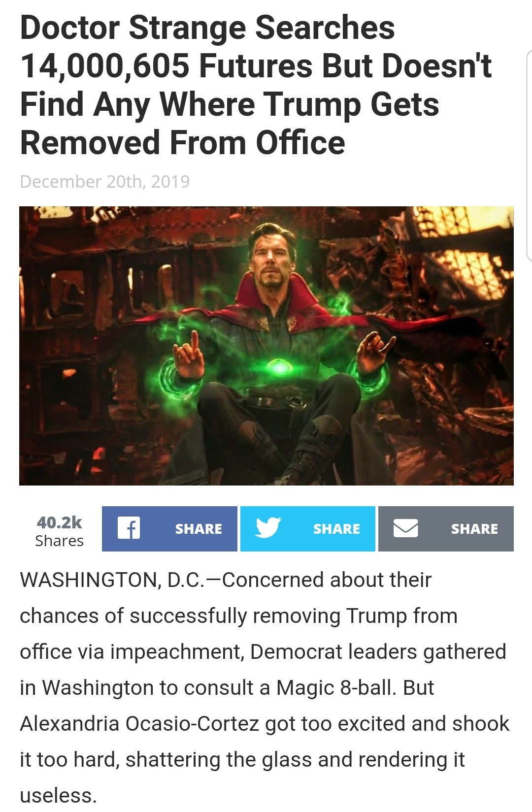The width and height of the screenshot is (532, 812).
Task: Select the name Alexandria Ocasio-Cortez in text
Action: coord(139,724)
